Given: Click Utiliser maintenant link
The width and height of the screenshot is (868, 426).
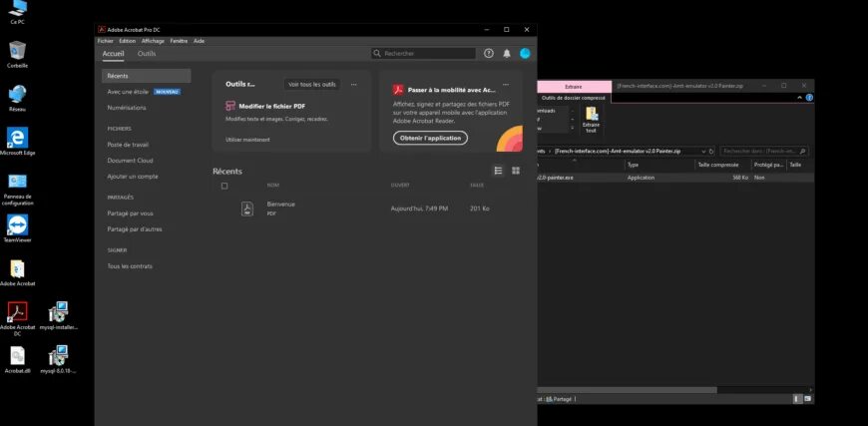Looking at the screenshot, I should pos(248,140).
